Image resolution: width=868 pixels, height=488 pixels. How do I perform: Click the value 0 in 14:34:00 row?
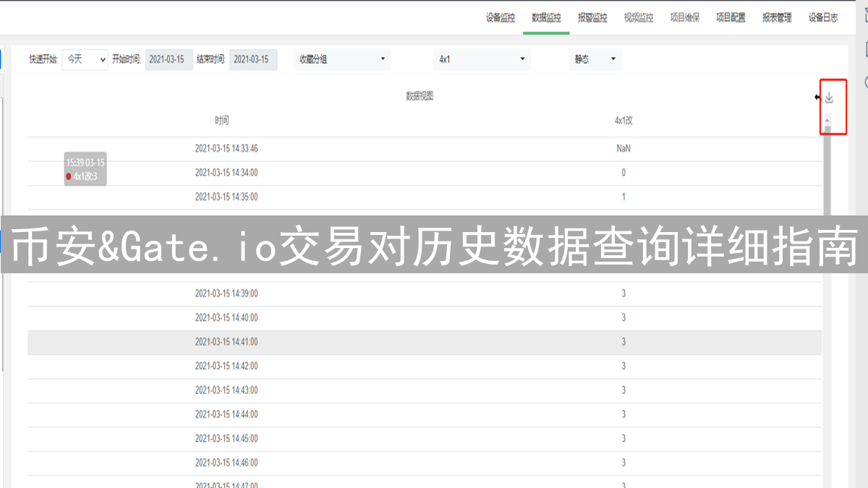[624, 173]
